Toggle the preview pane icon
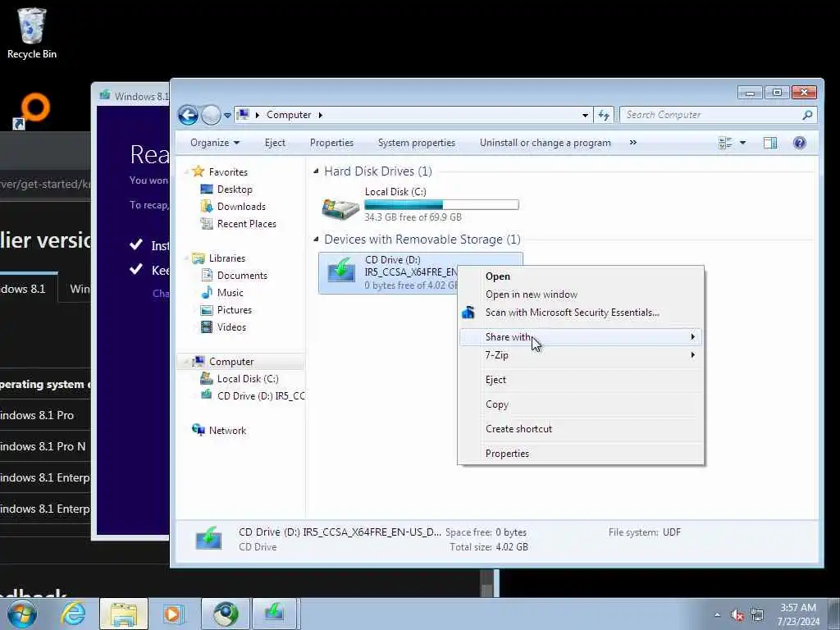Screen dimensions: 840x630 coord(769,143)
